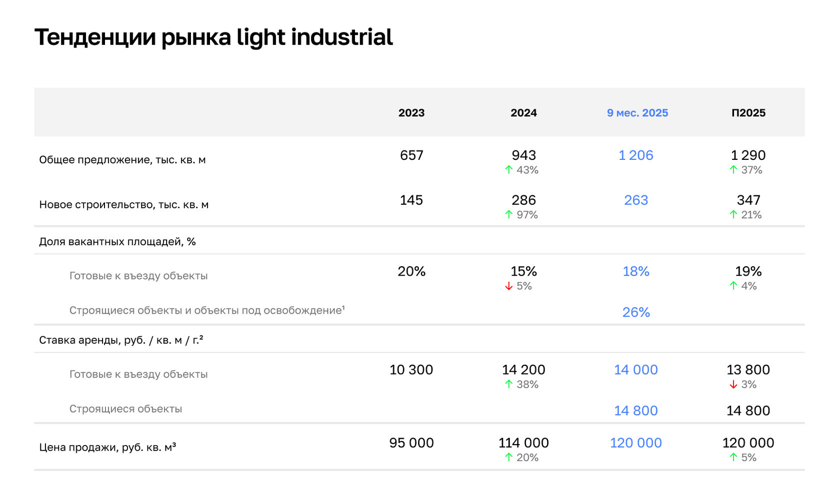Click the Общее предложение row label
The height and width of the screenshot is (504, 840).
point(122,160)
